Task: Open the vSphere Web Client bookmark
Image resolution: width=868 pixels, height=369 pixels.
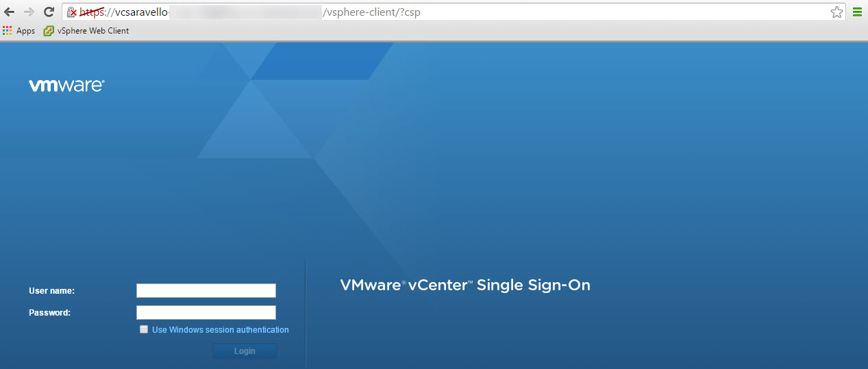Action: 86,31
